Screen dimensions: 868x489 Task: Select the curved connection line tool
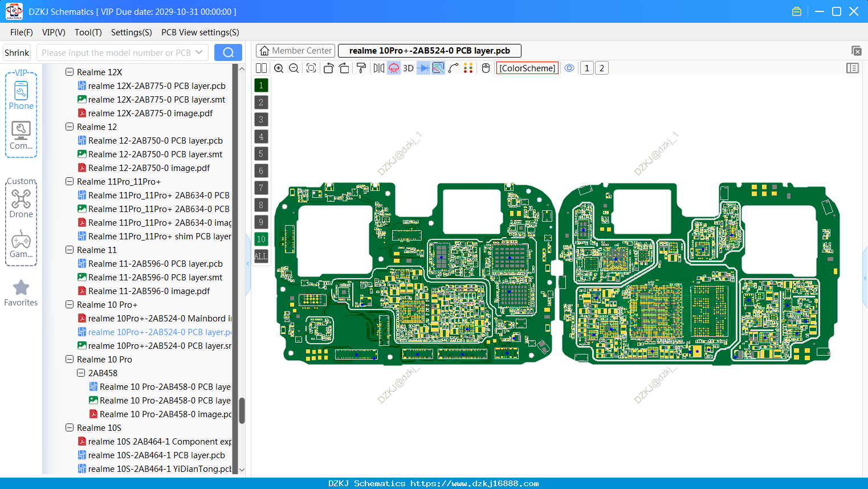pyautogui.click(x=454, y=68)
